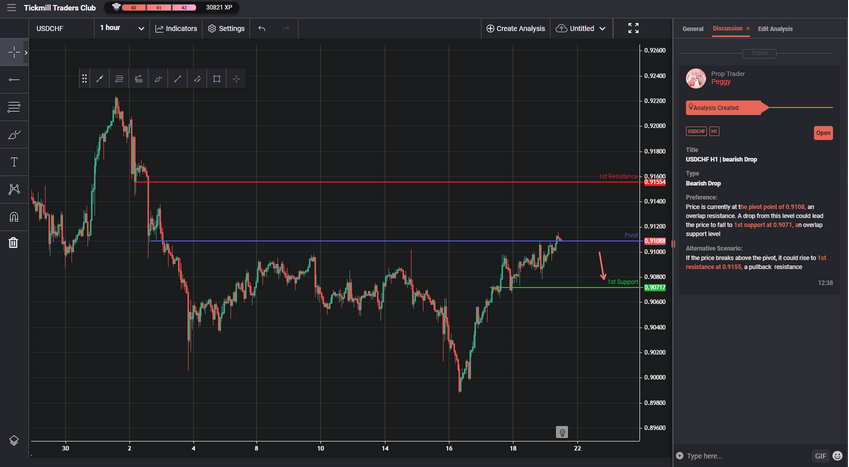Select trend line tool in floating toolbar

(x=100, y=79)
